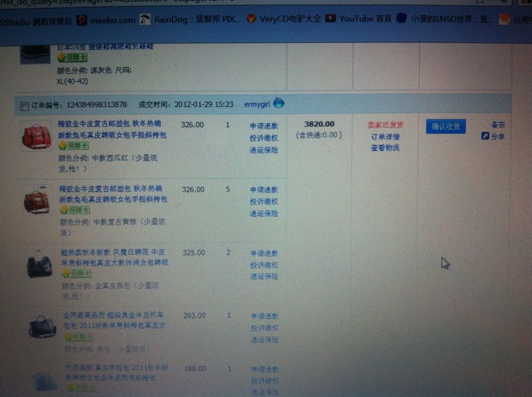The image size is (532, 397).
Task: Open the YouTube 首頁 bookmark
Action: tap(358, 19)
